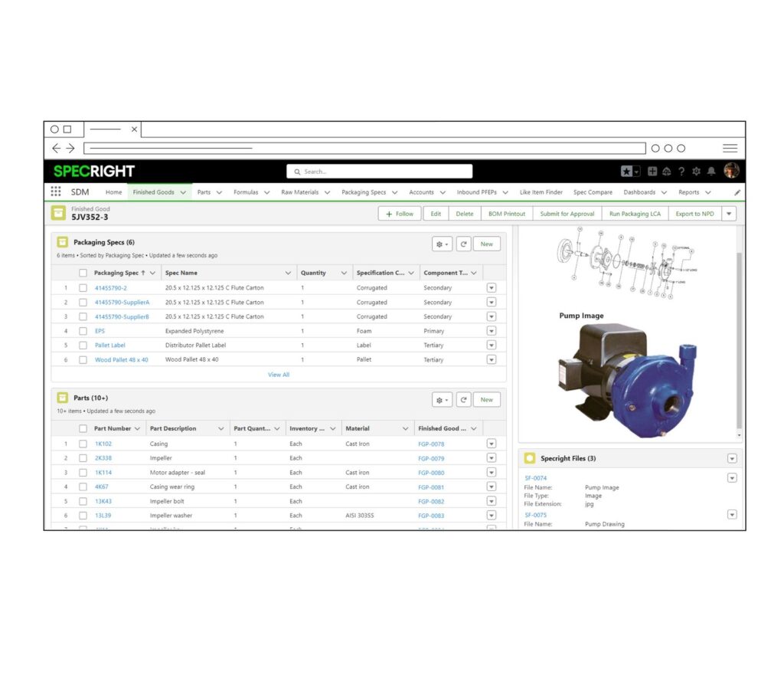Open the Dashboards tab
The width and height of the screenshot is (784, 675).
pyautogui.click(x=639, y=192)
